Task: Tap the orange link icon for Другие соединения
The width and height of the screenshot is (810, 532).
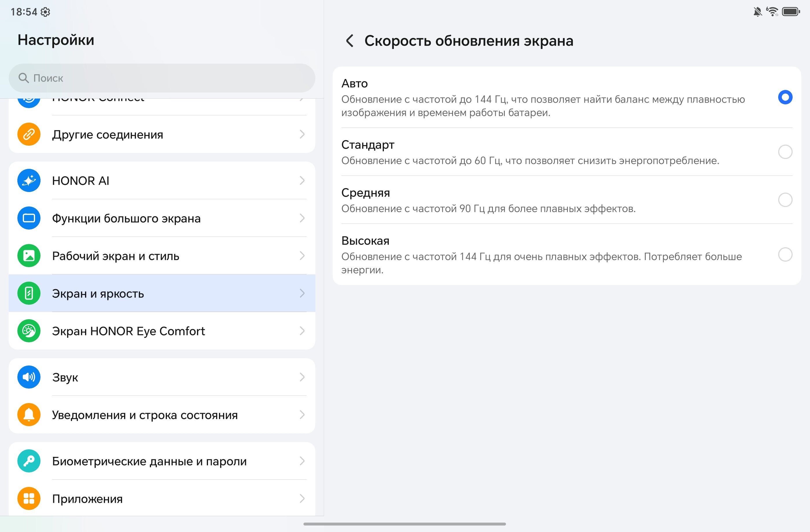Action: pyautogui.click(x=29, y=134)
